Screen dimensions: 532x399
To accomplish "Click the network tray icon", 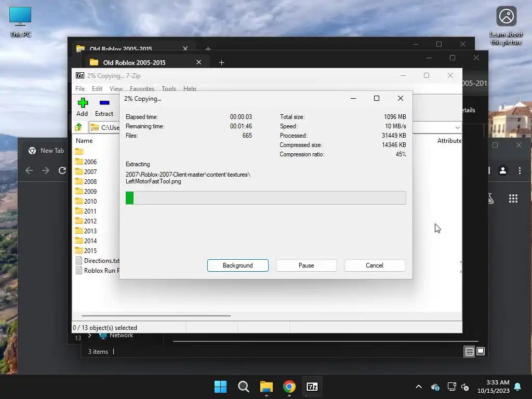I will click(x=451, y=387).
